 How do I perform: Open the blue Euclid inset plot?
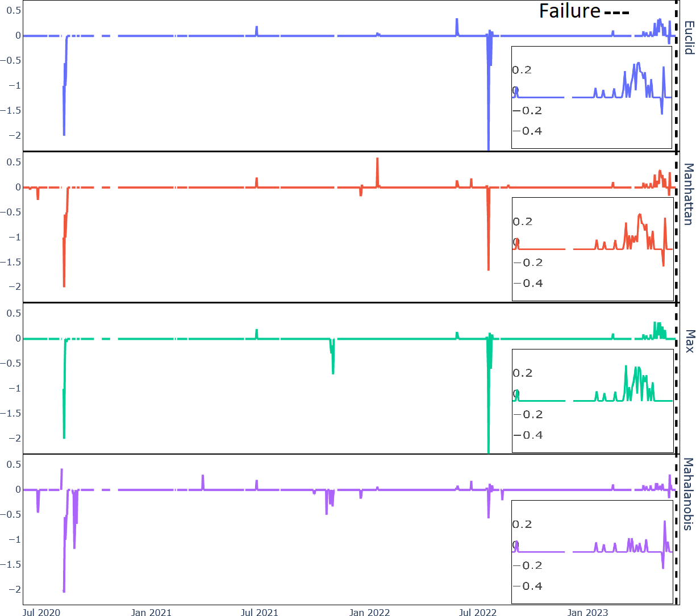coord(591,97)
